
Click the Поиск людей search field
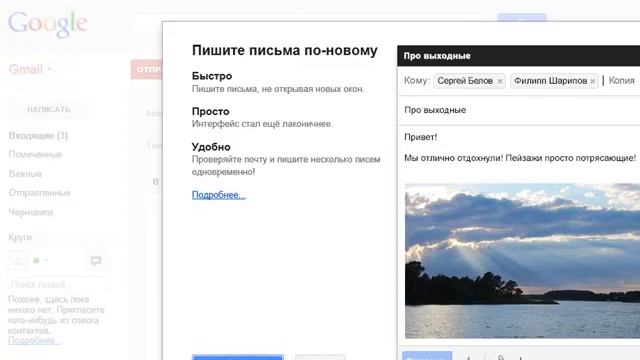pyautogui.click(x=56, y=284)
